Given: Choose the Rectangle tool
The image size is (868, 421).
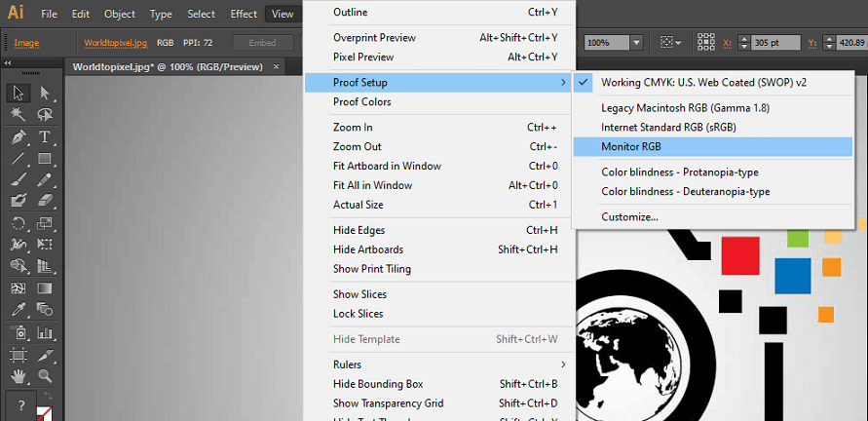Looking at the screenshot, I should point(44,159).
